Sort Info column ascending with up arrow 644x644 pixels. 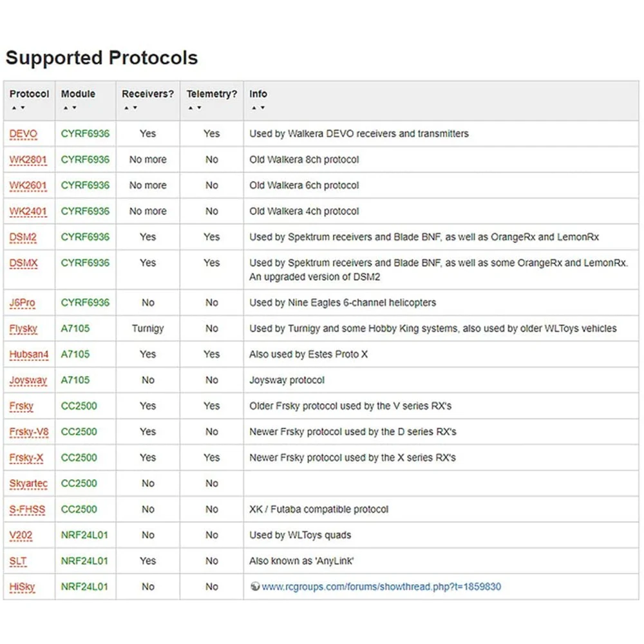click(253, 108)
